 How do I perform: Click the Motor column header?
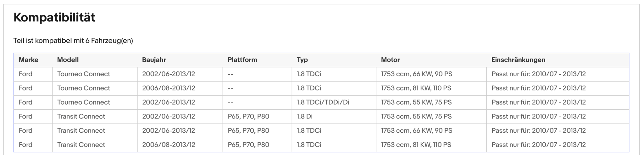tap(391, 60)
